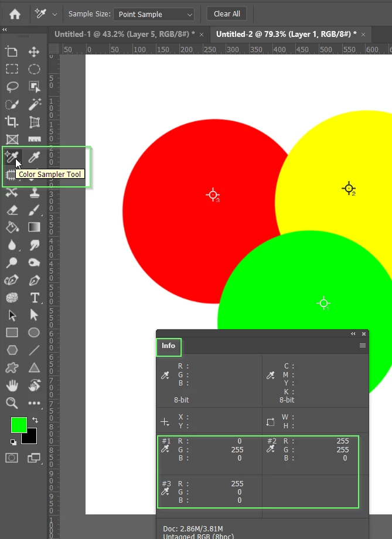Reset to default foreground and background colors
Screen dimensions: 392x539
pos(13,442)
